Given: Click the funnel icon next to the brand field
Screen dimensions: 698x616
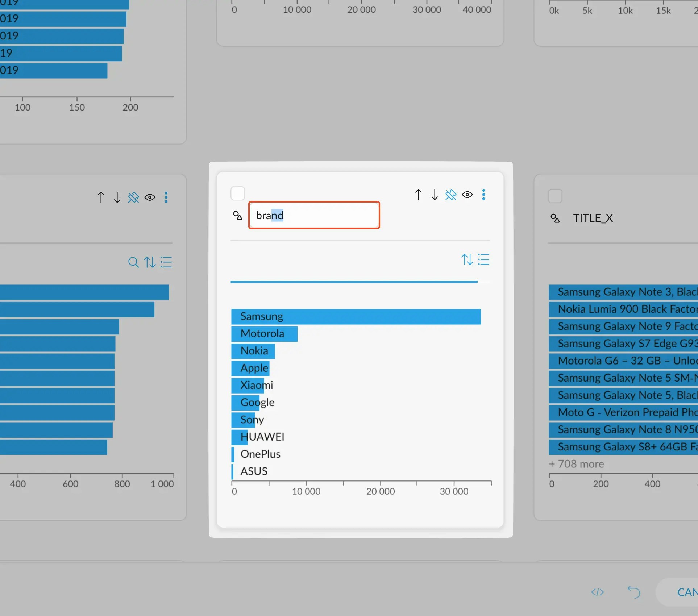Looking at the screenshot, I should [237, 215].
